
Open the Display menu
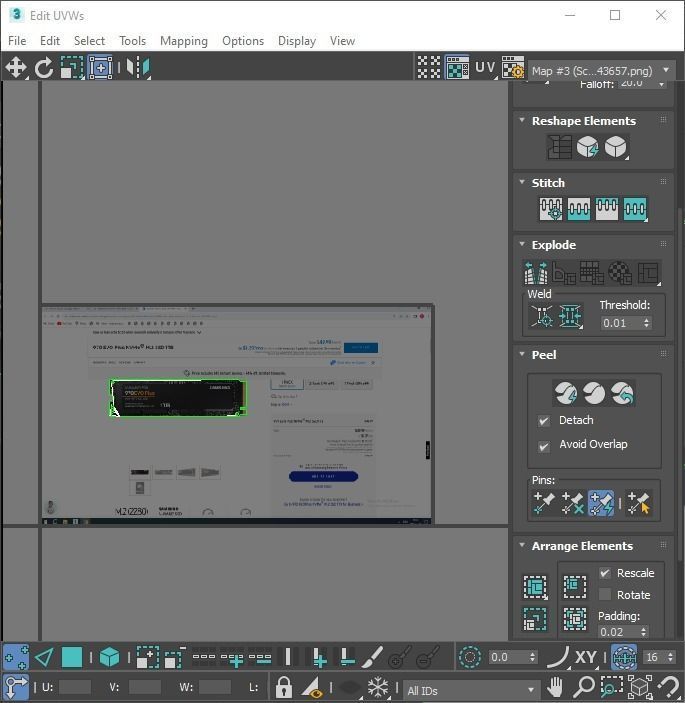[297, 41]
